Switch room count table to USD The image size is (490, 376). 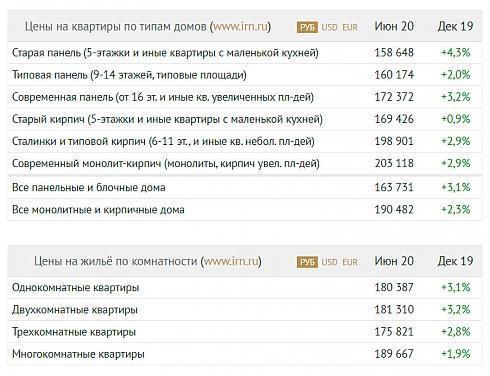(x=329, y=262)
